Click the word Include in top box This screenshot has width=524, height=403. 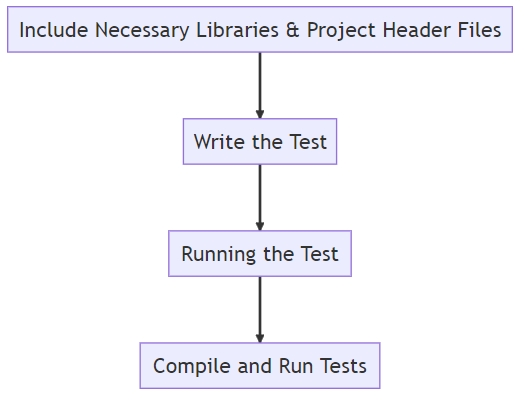tap(54, 30)
